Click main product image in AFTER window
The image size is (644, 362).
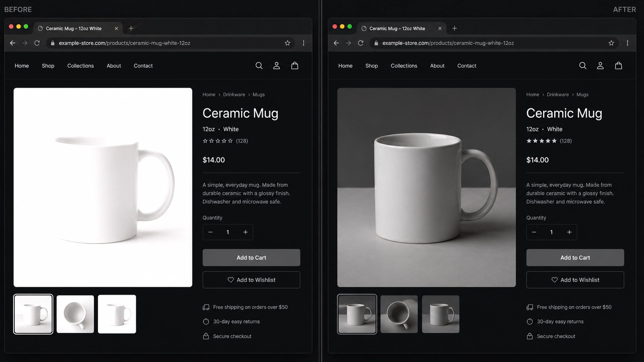click(426, 187)
